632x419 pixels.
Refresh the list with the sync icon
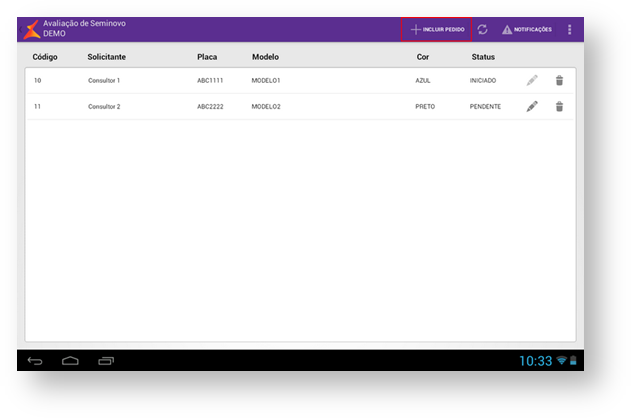(482, 29)
